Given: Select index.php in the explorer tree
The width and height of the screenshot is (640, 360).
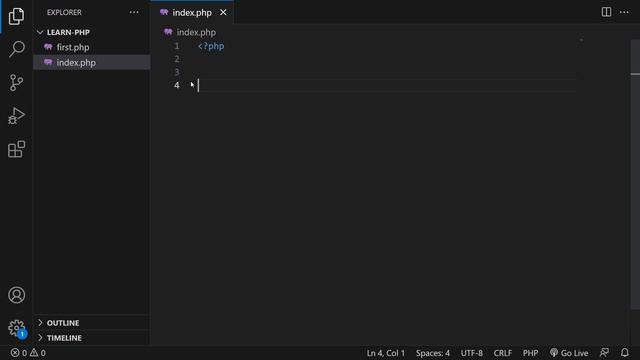Looking at the screenshot, I should pos(91,62).
